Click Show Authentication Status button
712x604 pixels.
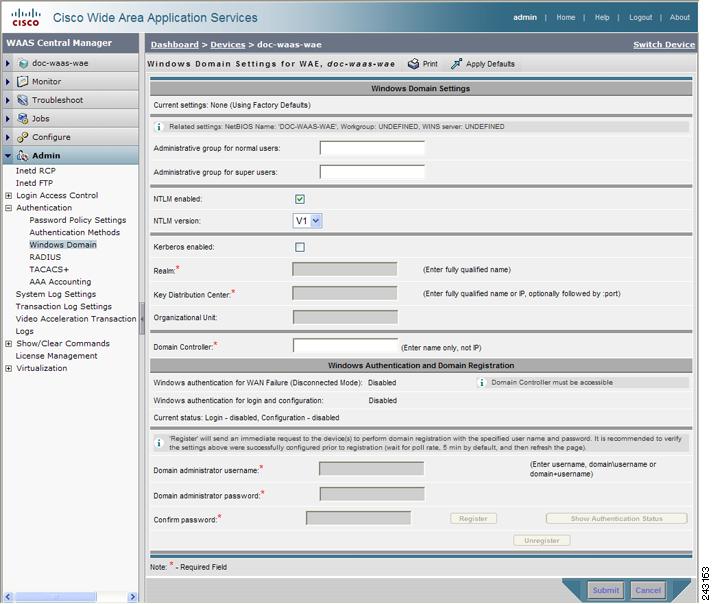[616, 519]
